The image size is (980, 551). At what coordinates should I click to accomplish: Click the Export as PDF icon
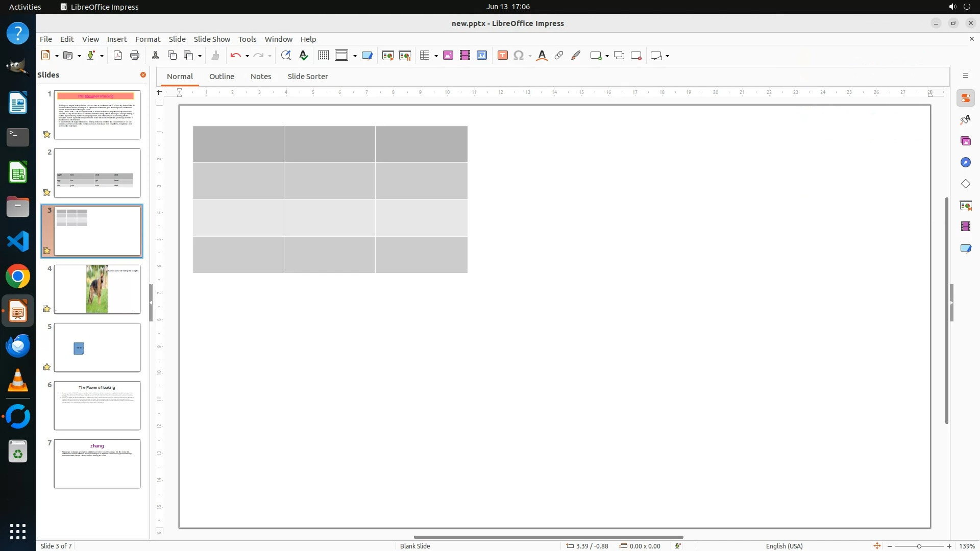pos(118,56)
